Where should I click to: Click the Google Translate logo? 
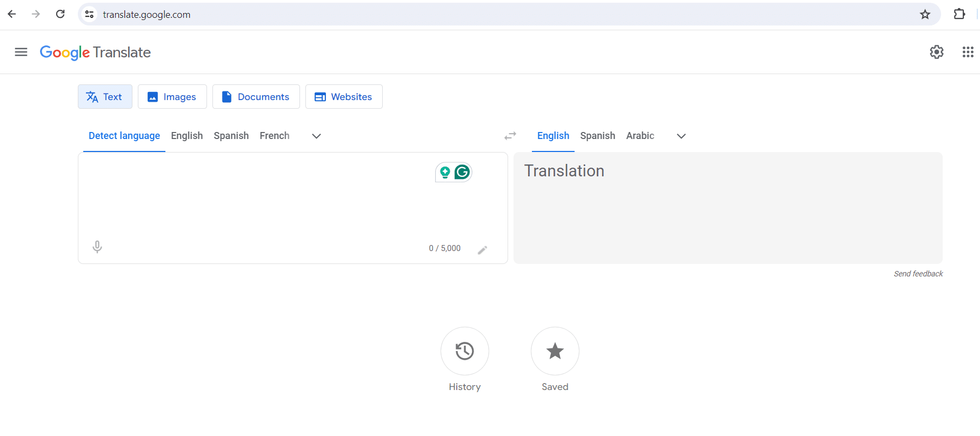tap(95, 52)
